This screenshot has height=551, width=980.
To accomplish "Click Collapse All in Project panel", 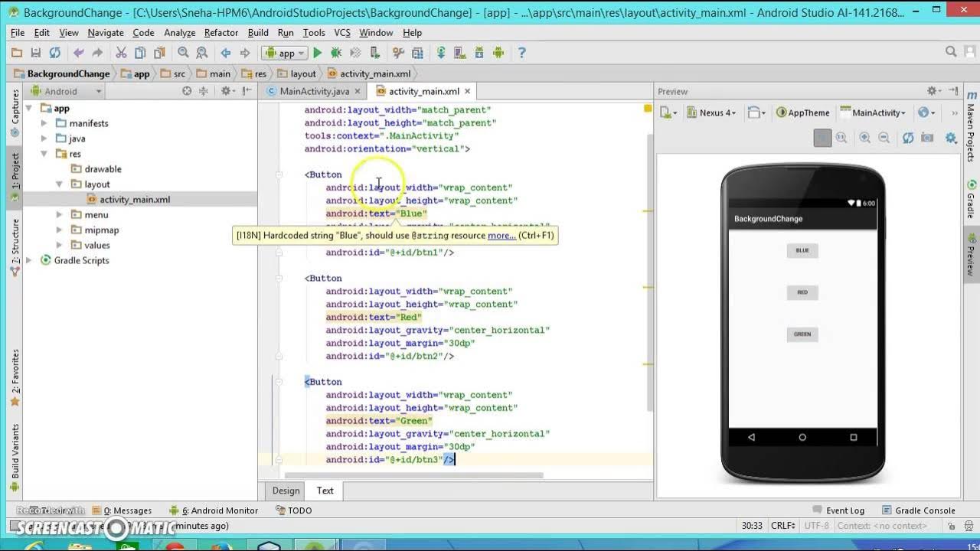I will point(204,91).
